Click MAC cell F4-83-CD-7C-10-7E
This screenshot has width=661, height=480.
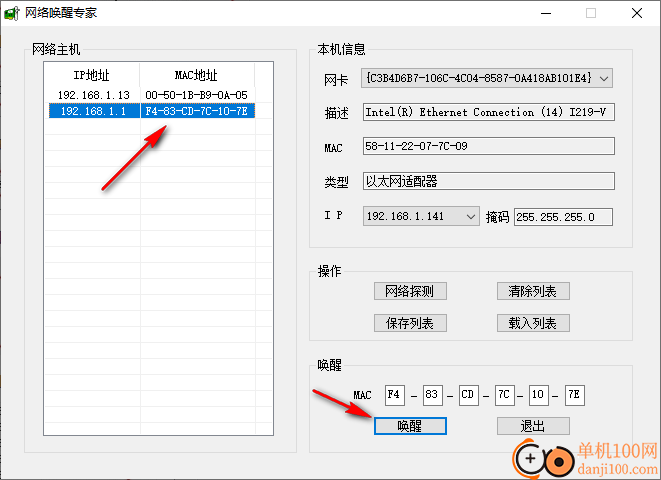[x=196, y=111]
